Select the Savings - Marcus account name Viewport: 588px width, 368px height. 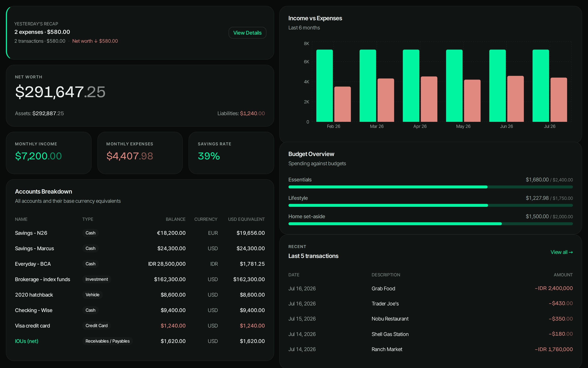click(35, 248)
